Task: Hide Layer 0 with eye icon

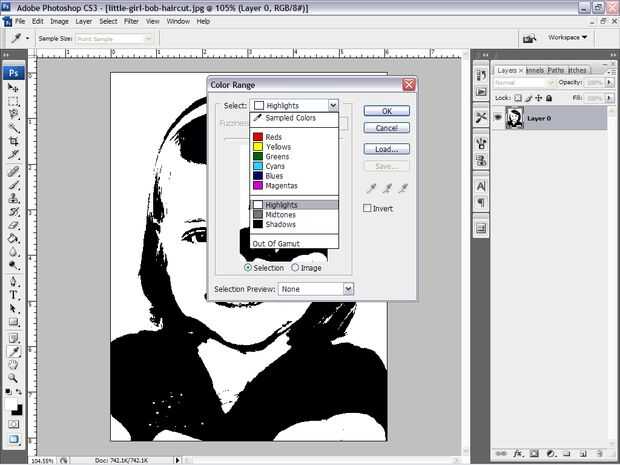Action: coord(498,117)
